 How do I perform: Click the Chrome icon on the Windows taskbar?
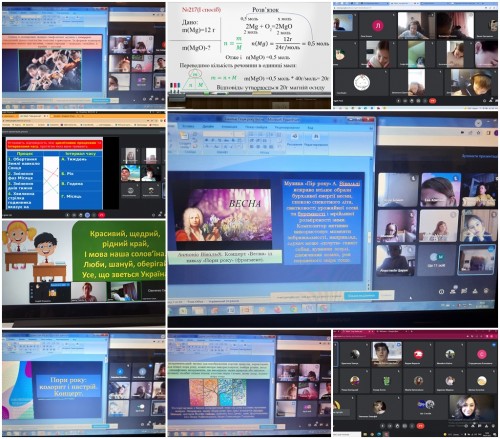[x=293, y=309]
